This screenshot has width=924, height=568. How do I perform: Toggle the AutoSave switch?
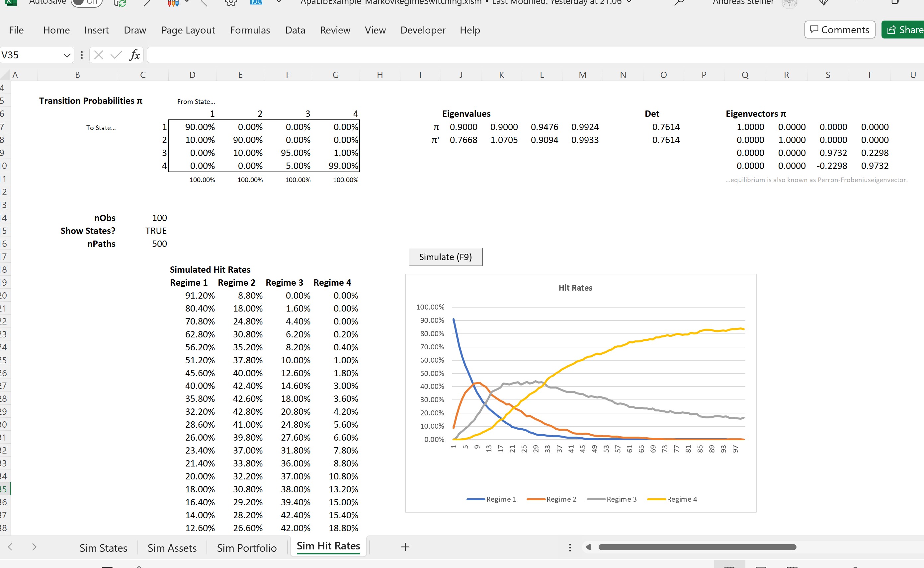pyautogui.click(x=86, y=2)
